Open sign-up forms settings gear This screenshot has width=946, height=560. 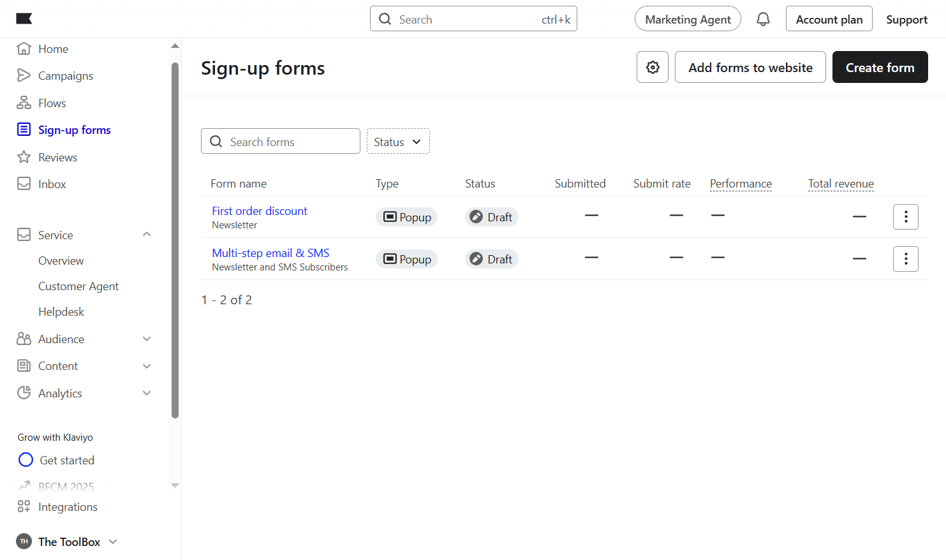point(653,67)
